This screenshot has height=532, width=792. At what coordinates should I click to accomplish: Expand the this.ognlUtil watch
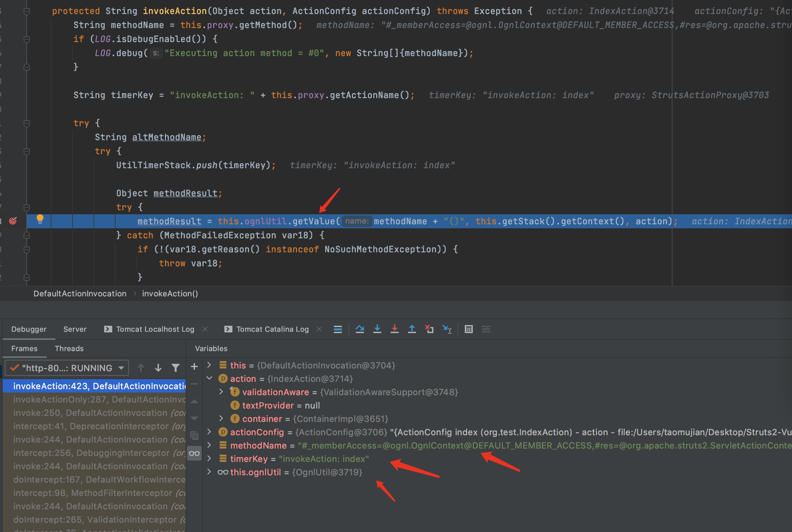pyautogui.click(x=209, y=472)
